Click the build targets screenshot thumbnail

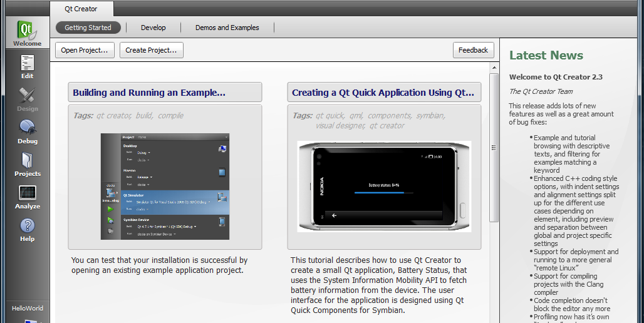pyautogui.click(x=165, y=187)
